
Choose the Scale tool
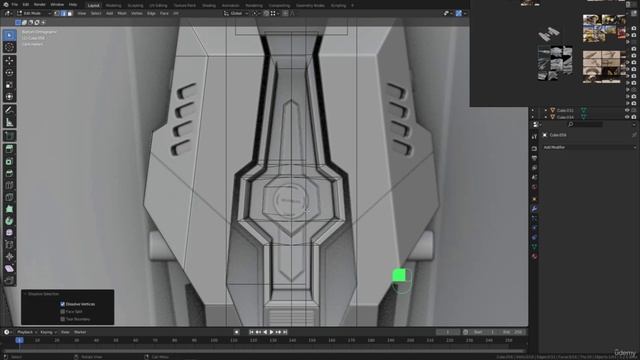coord(9,85)
